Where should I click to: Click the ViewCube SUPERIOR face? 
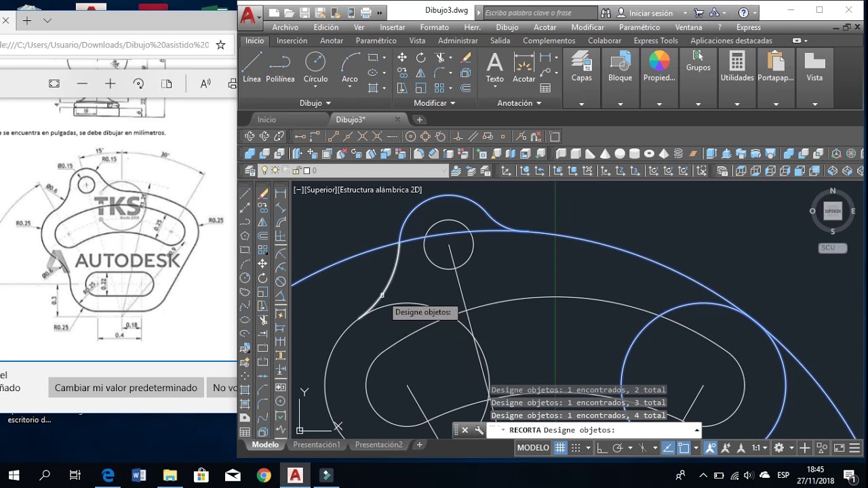[833, 211]
